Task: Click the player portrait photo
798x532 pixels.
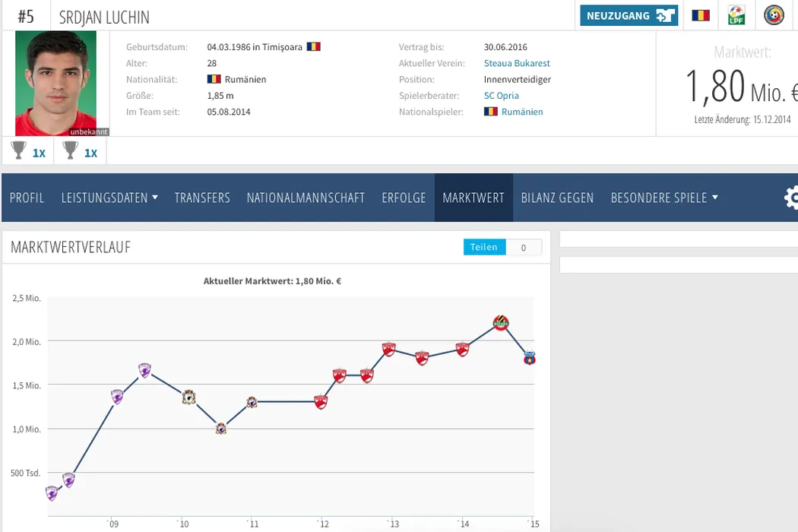Action: coord(55,82)
